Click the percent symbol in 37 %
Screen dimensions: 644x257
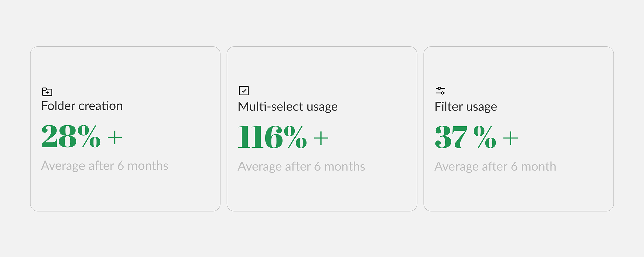tap(485, 137)
